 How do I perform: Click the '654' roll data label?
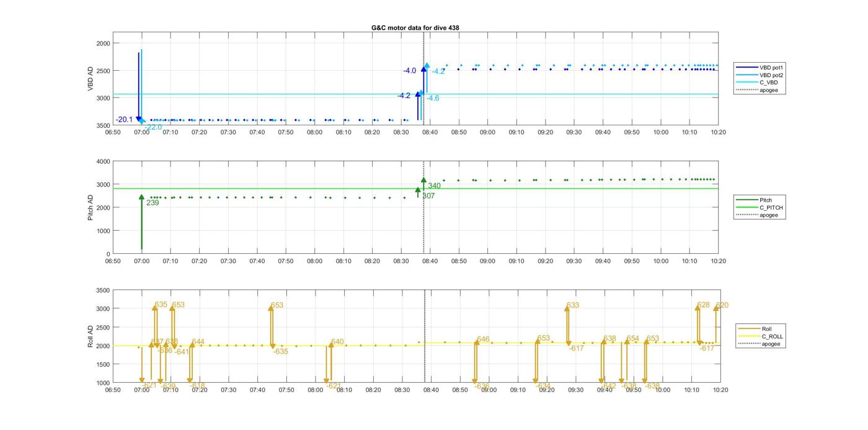[x=632, y=339]
